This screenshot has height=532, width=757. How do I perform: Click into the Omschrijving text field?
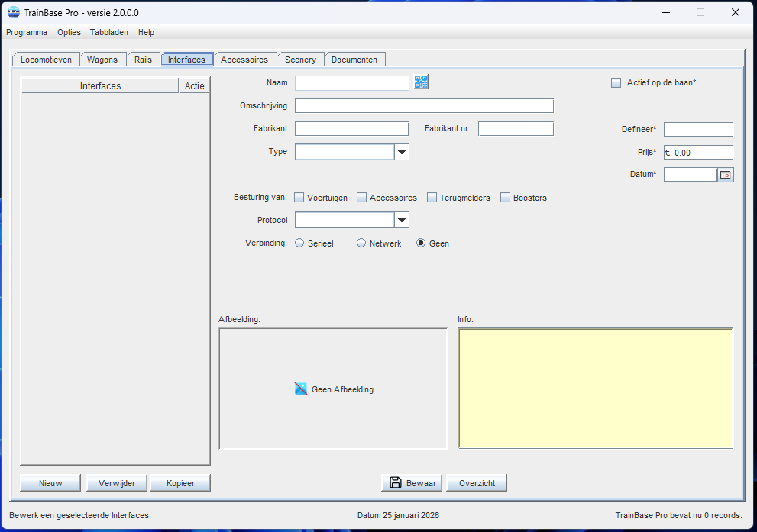point(424,106)
